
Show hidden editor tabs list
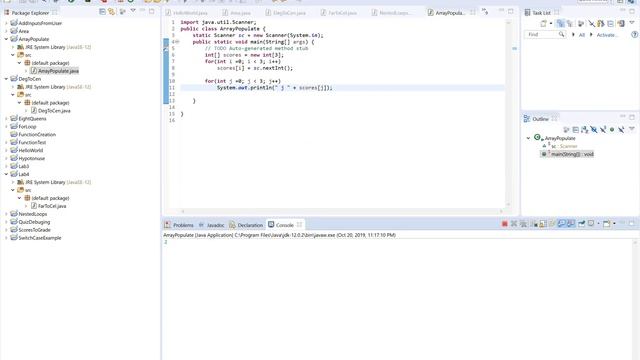click(x=485, y=12)
